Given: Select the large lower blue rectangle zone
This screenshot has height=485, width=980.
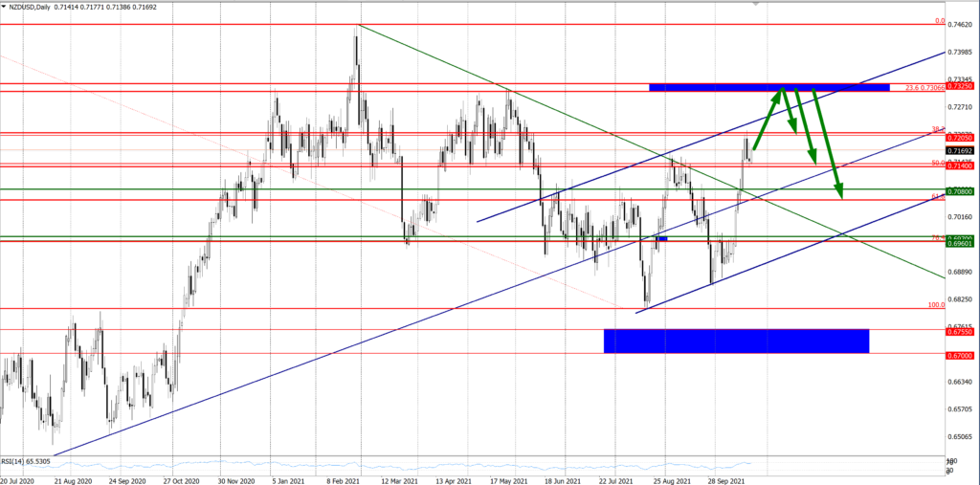Looking at the screenshot, I should (x=736, y=341).
